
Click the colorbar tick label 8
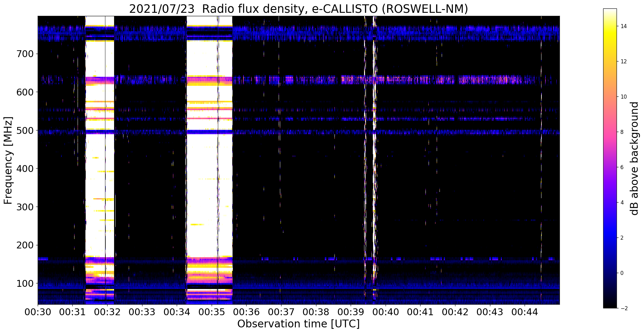[x=622, y=132]
